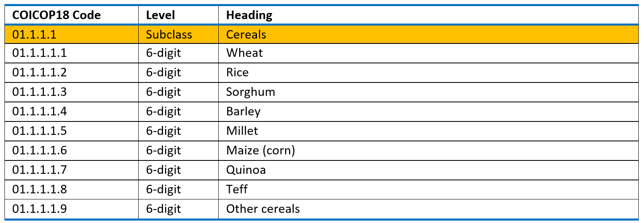Viewport: 644px width, 223px height.
Task: Click the Quinoa heading cell
Action: tap(429, 170)
